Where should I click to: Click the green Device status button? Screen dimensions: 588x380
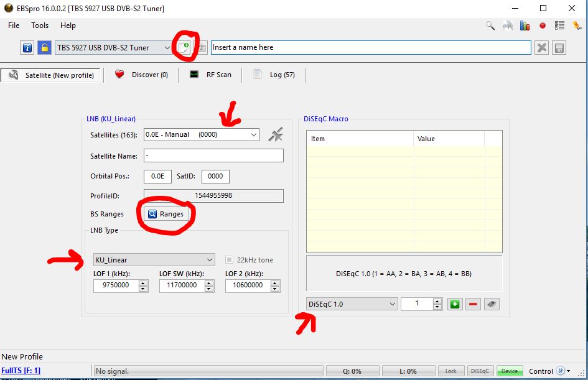[509, 371]
